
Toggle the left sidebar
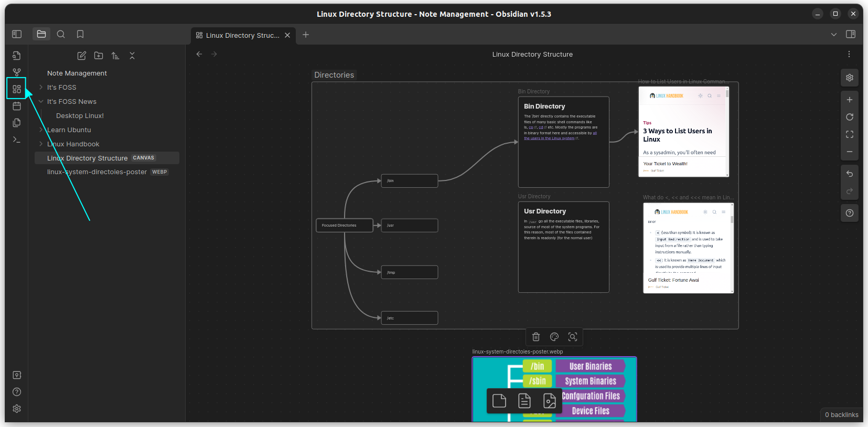[x=17, y=34]
